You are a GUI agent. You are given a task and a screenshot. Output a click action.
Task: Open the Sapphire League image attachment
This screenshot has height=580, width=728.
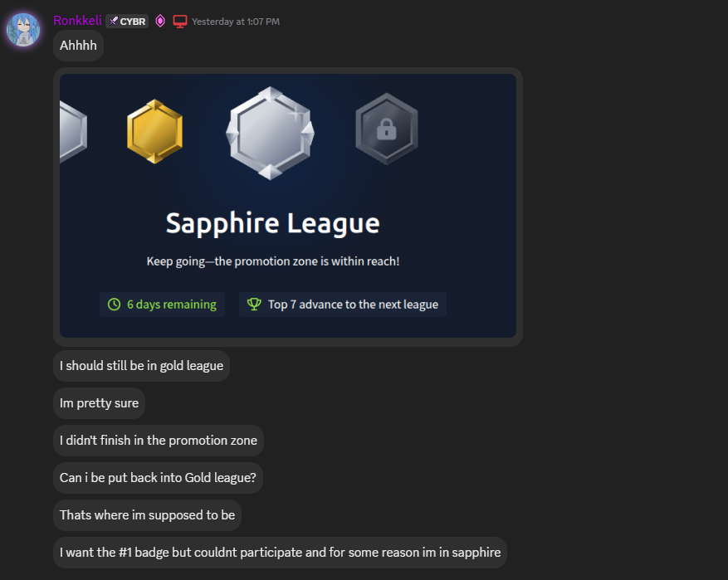pos(288,206)
